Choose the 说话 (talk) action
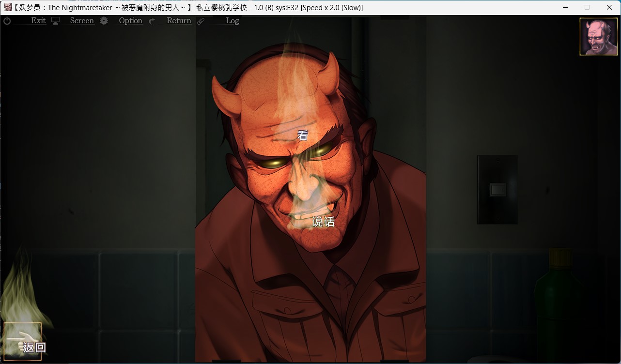Screen dimensions: 621x364 [323, 222]
